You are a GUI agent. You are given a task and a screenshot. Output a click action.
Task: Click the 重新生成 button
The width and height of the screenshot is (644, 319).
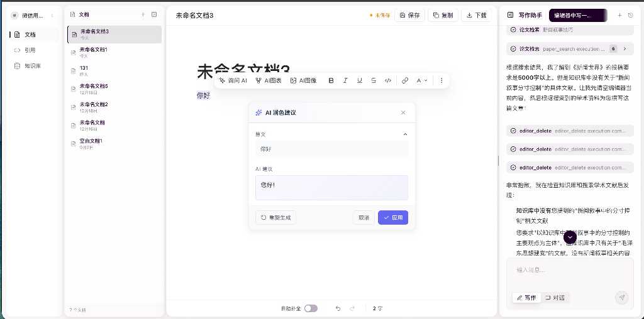point(275,217)
